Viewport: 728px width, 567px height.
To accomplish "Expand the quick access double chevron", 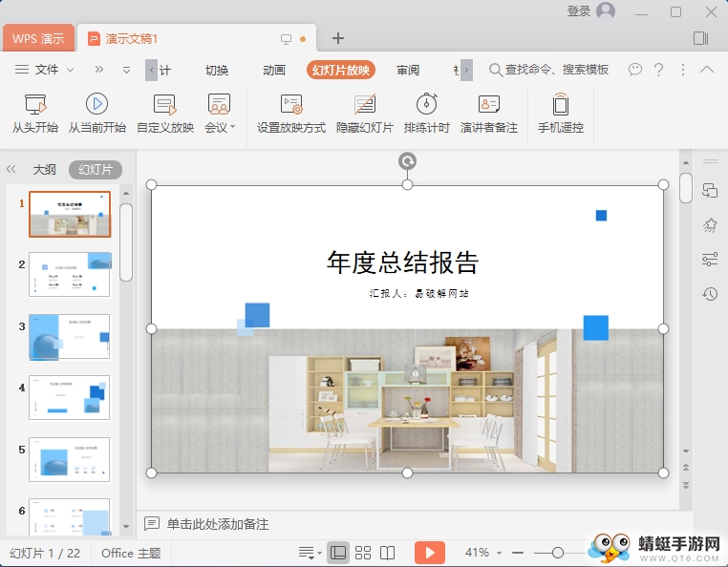I will tap(99, 70).
